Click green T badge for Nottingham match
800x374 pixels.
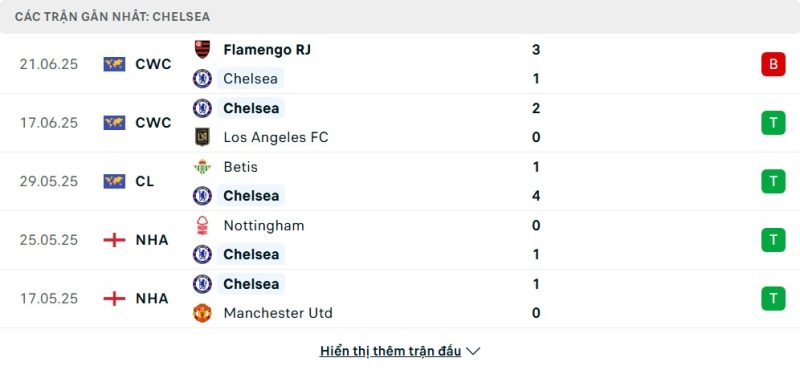(773, 240)
